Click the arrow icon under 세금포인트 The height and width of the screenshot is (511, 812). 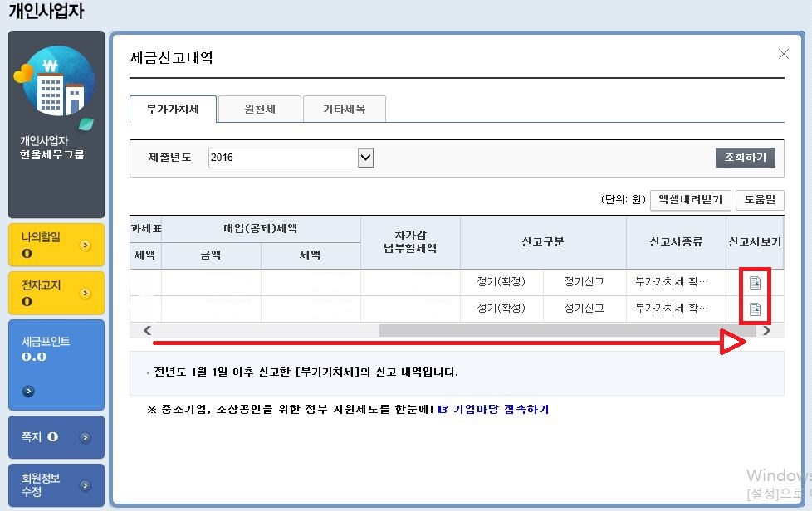tap(28, 391)
